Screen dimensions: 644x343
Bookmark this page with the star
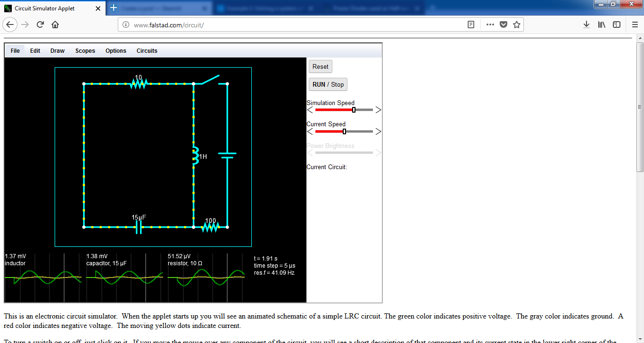tap(517, 24)
